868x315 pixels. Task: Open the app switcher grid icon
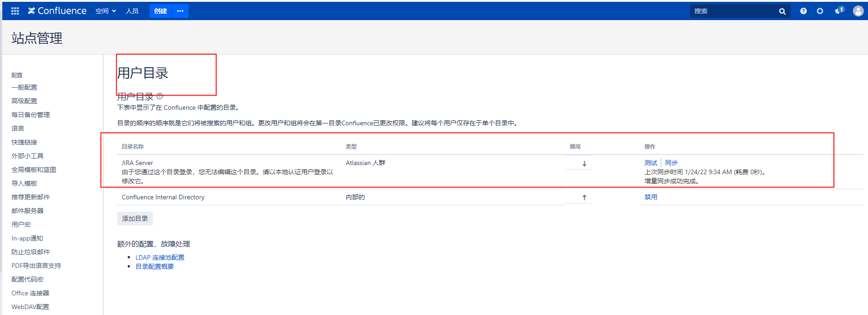click(15, 11)
